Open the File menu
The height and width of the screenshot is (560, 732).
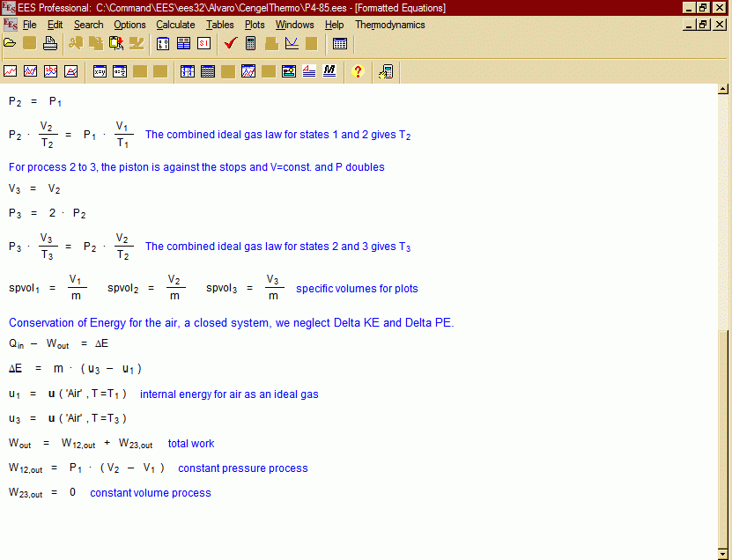(29, 25)
